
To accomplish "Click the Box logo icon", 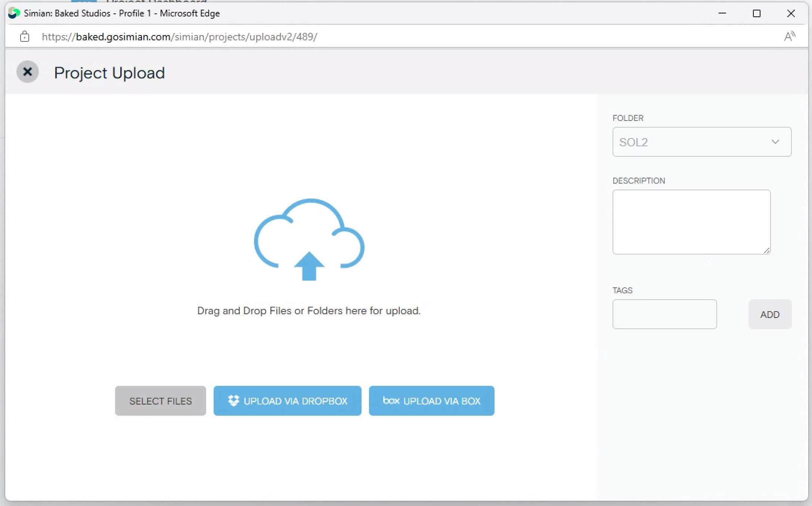I will (x=391, y=400).
